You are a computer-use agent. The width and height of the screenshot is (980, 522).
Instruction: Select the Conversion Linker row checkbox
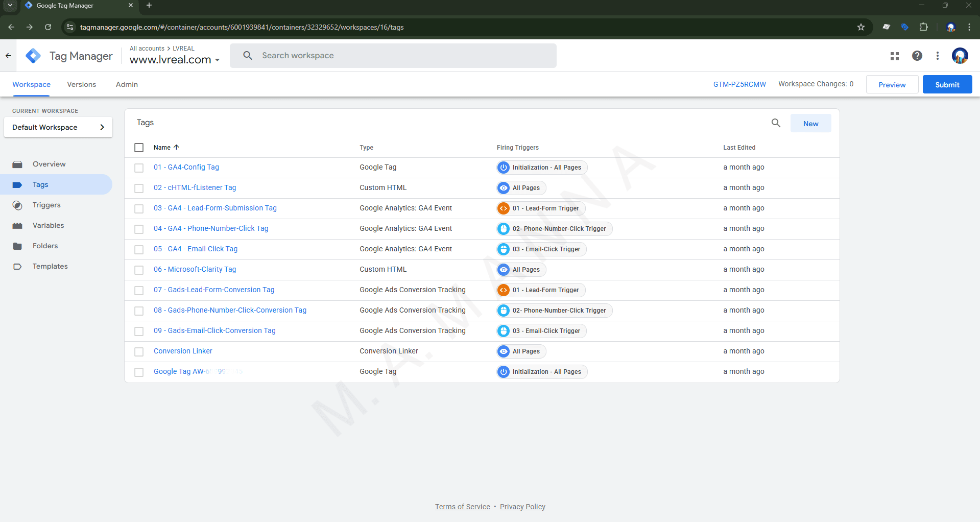coord(139,352)
